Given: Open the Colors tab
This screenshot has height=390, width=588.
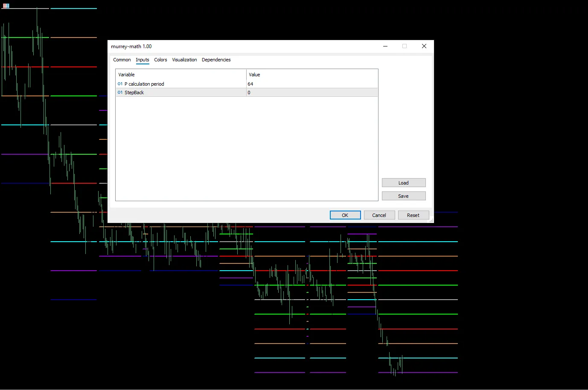Looking at the screenshot, I should (x=160, y=60).
